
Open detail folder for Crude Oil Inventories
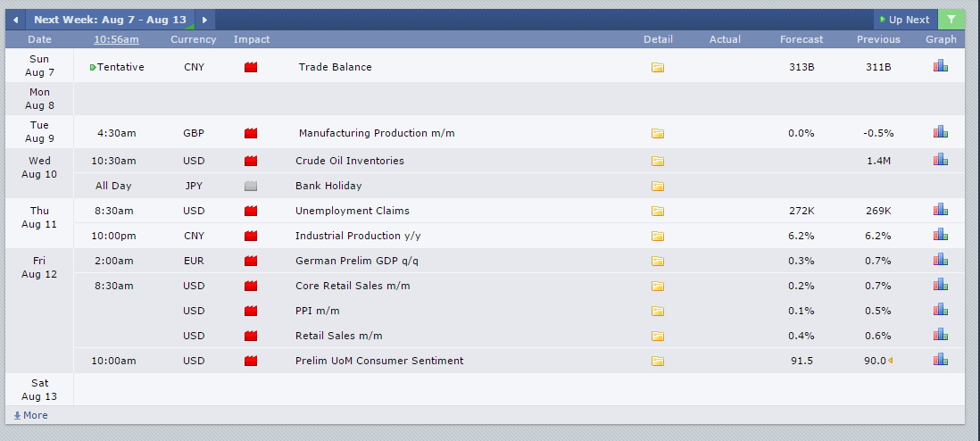pyautogui.click(x=658, y=162)
